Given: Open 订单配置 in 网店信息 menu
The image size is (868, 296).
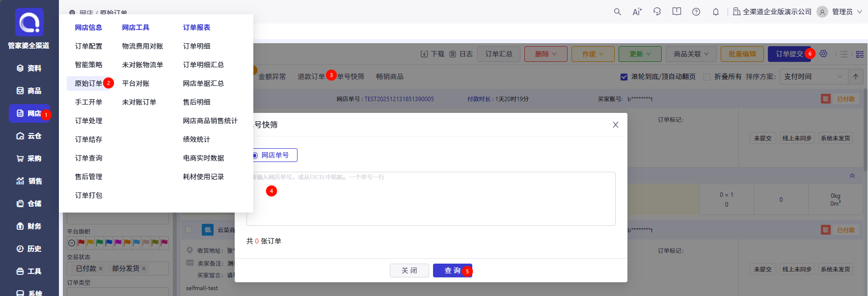Looking at the screenshot, I should click(x=89, y=46).
